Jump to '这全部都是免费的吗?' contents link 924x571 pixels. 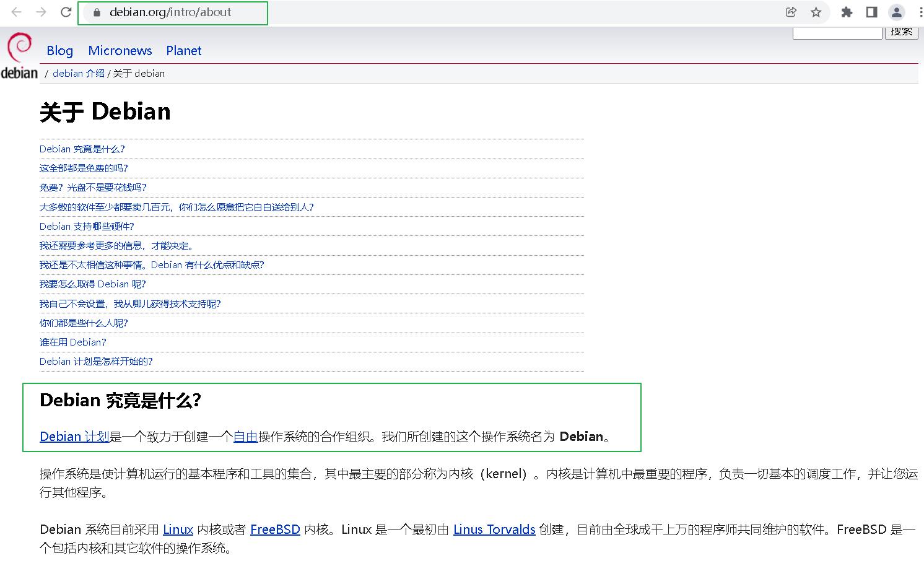pos(84,168)
